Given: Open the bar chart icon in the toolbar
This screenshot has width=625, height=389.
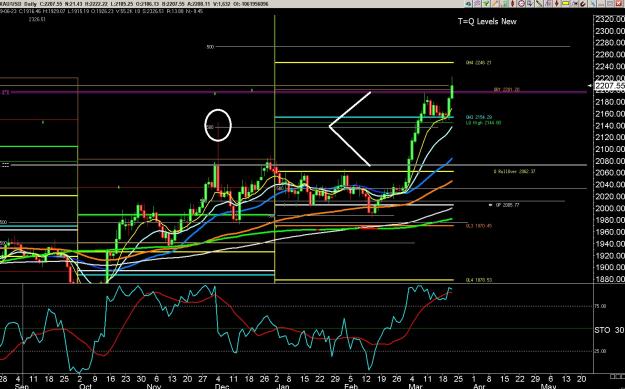Looking at the screenshot, I should tap(548, 4).
